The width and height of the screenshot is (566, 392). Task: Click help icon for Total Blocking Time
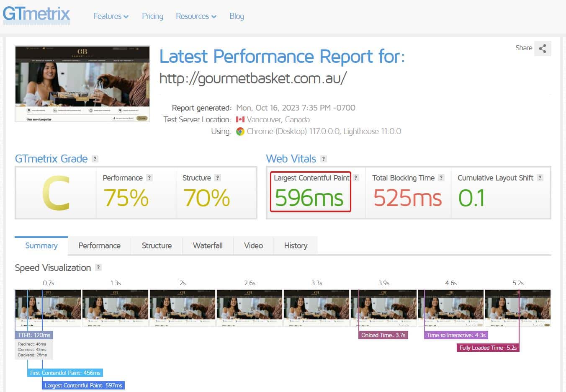point(441,178)
